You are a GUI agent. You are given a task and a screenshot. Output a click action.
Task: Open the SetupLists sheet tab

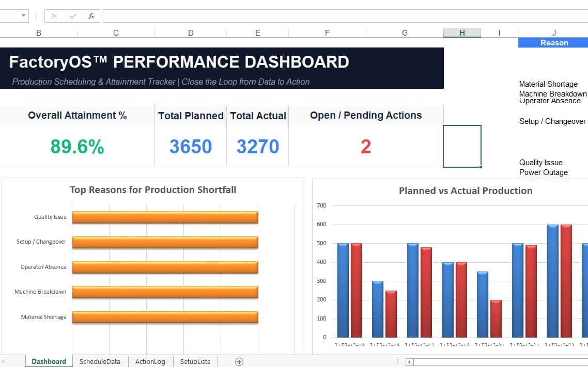coord(195,361)
